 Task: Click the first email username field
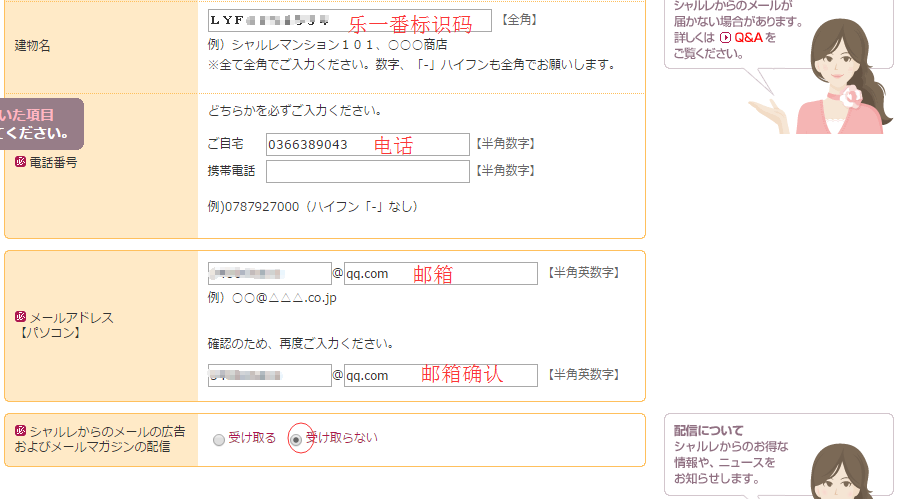click(x=269, y=273)
